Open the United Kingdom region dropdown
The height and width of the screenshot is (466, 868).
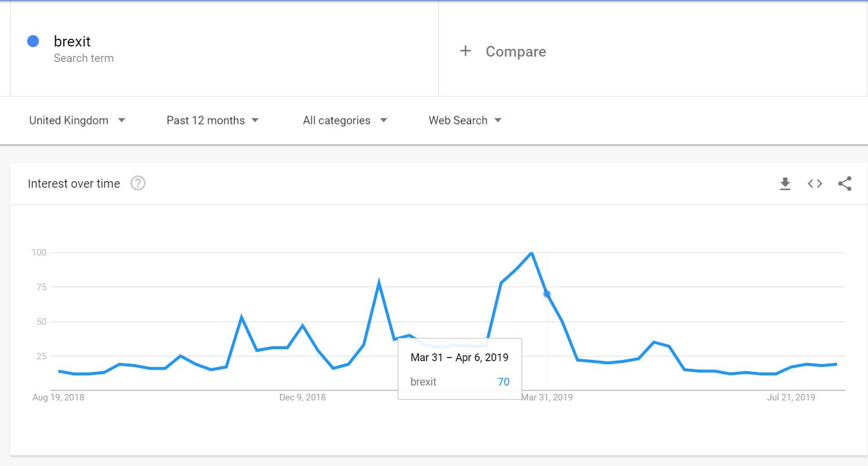pyautogui.click(x=77, y=120)
